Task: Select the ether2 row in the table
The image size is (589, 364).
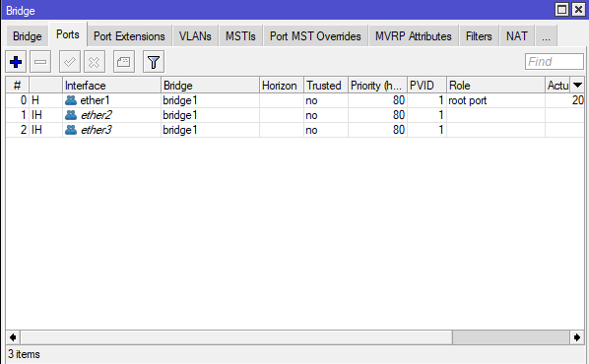Action: [294, 115]
